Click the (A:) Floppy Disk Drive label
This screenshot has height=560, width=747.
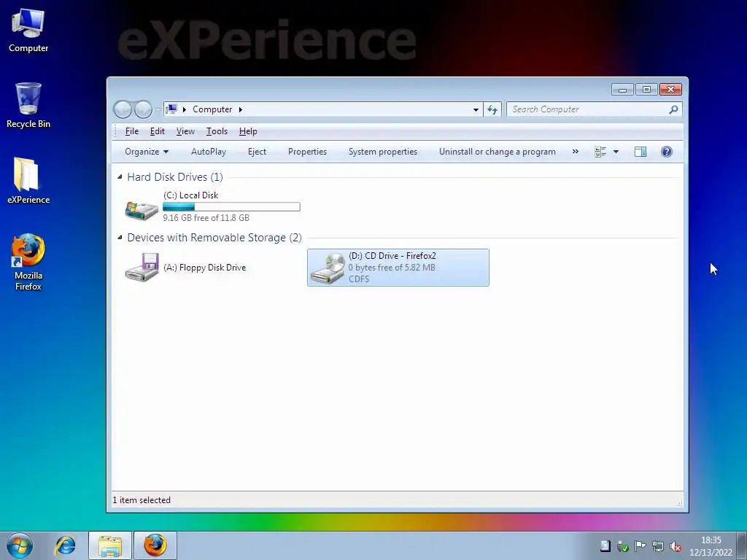click(x=205, y=268)
